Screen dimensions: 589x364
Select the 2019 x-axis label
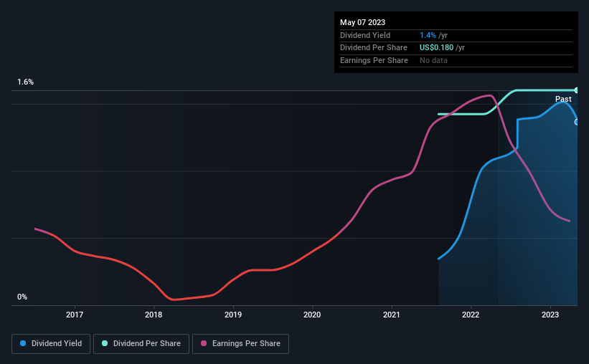coord(233,315)
